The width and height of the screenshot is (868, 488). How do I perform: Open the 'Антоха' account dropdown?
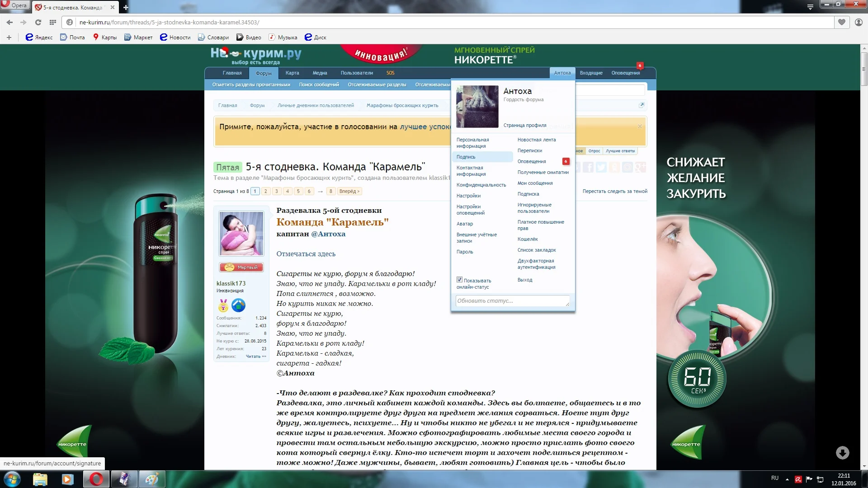562,73
